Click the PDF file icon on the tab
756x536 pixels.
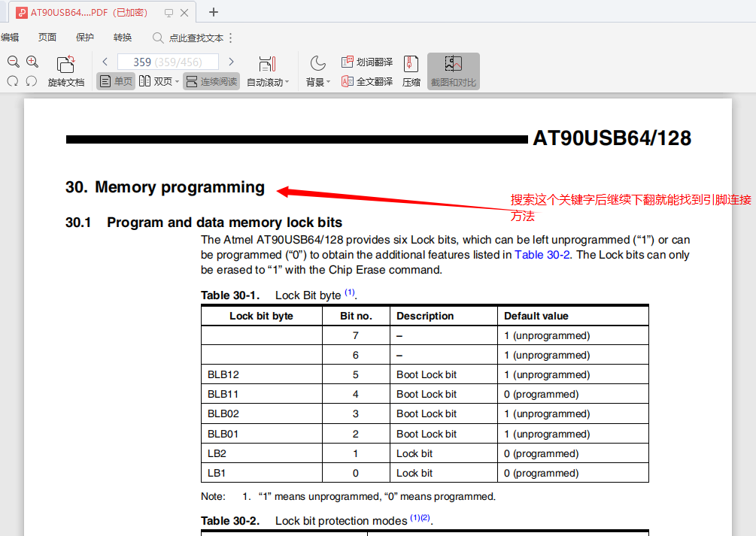[22, 13]
